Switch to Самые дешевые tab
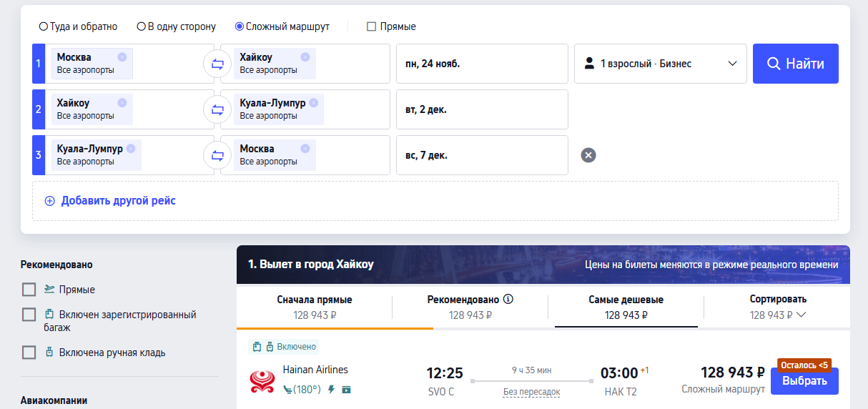The width and height of the screenshot is (868, 409). [x=626, y=307]
